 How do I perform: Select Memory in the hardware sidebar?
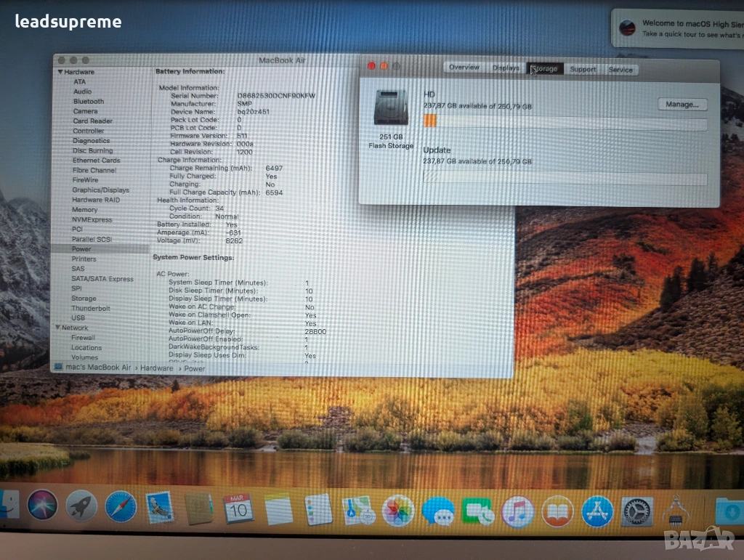pos(84,210)
